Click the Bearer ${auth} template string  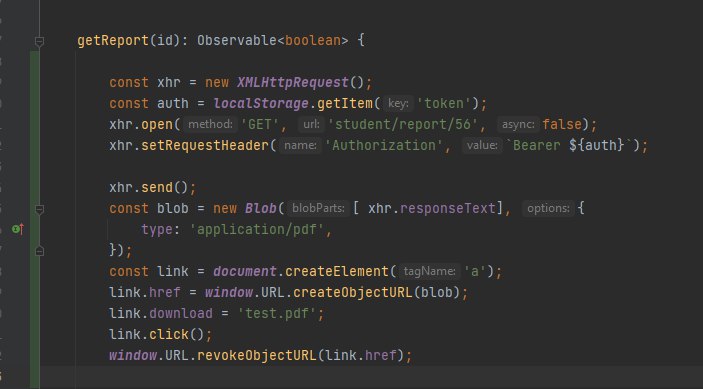coord(568,145)
